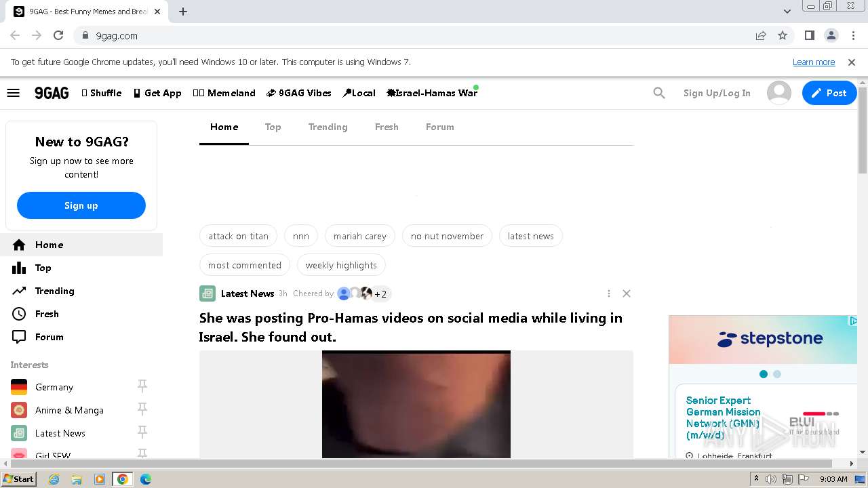The height and width of the screenshot is (488, 868).
Task: Click the stepstone ad banner
Action: click(764, 340)
